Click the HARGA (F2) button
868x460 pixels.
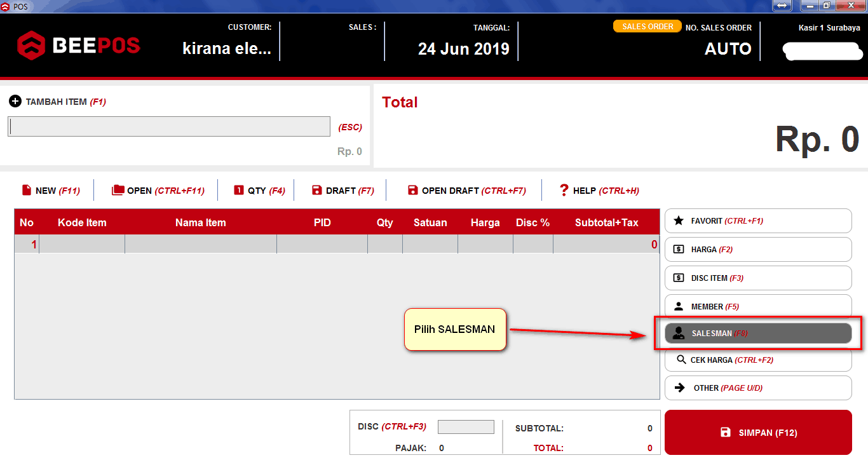pos(758,249)
